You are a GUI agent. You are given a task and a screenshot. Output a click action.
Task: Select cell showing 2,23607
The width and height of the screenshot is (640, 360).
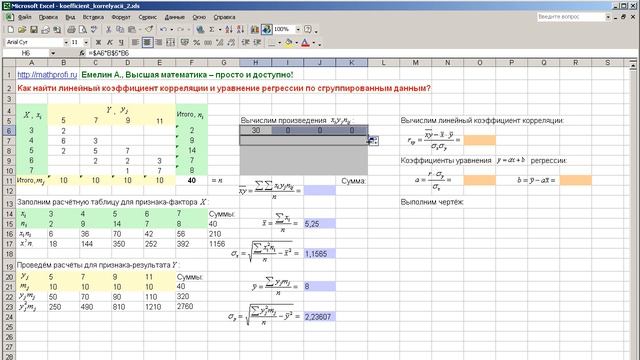[320, 317]
